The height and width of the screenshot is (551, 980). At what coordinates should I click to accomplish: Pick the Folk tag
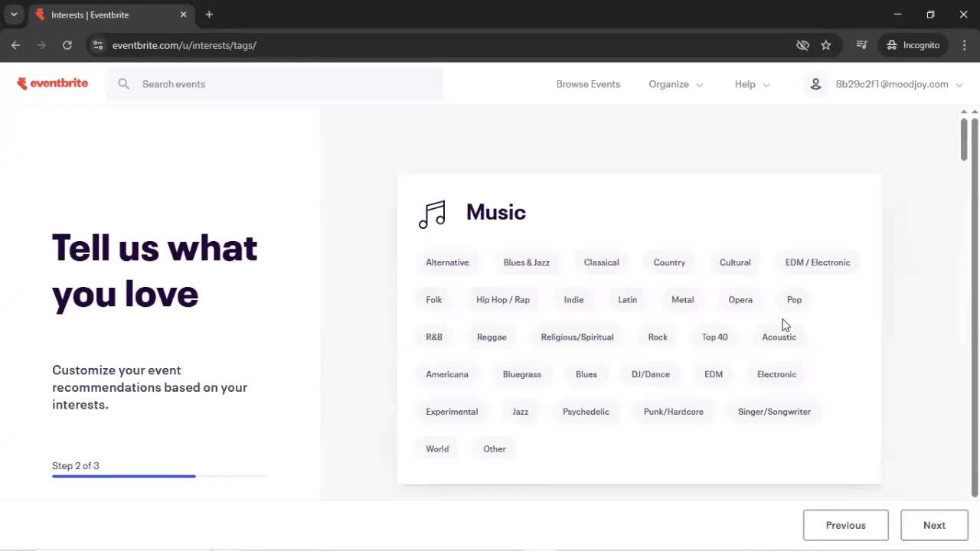[434, 300]
